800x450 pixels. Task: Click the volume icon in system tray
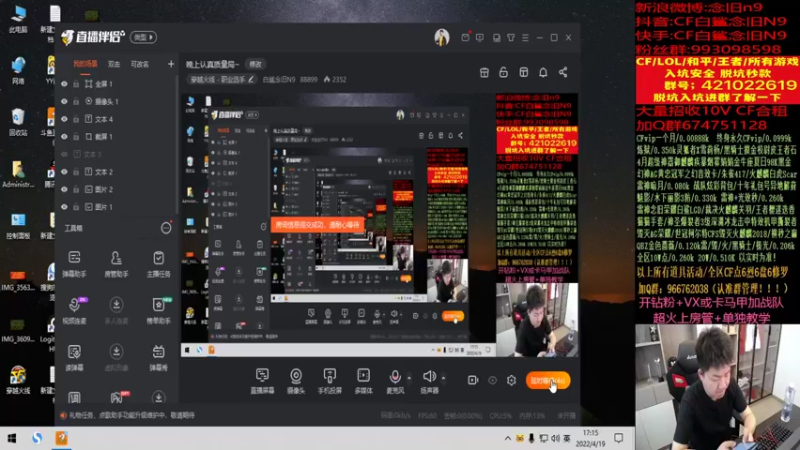(555, 438)
